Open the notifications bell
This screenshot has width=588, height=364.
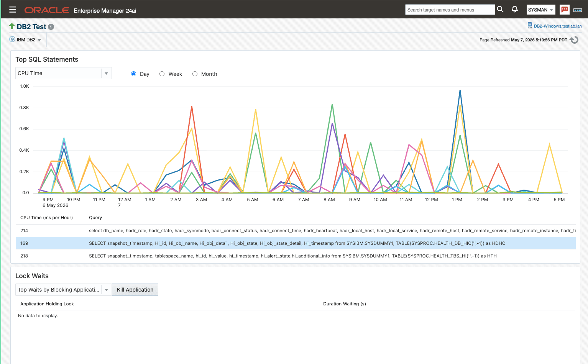coord(515,9)
